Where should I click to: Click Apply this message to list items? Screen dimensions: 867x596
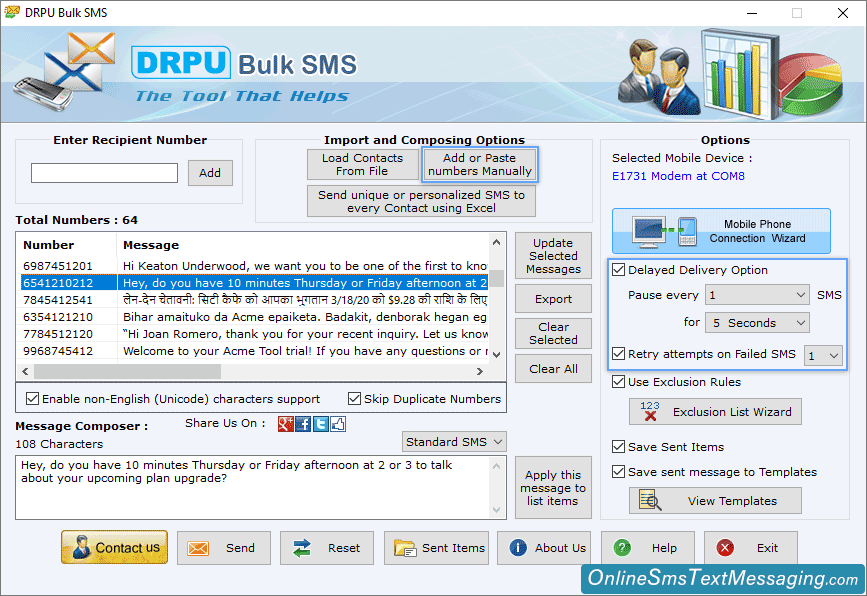(x=553, y=488)
